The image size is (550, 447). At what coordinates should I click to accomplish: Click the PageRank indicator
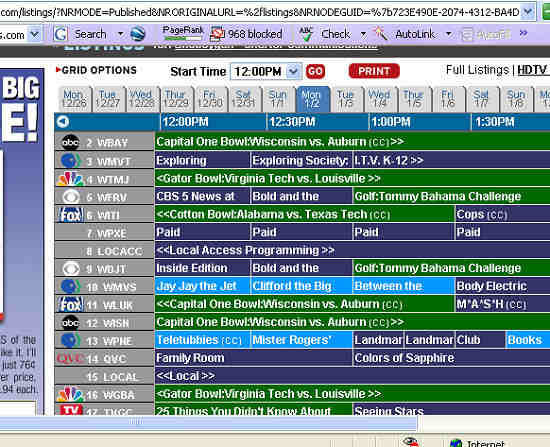pyautogui.click(x=183, y=33)
